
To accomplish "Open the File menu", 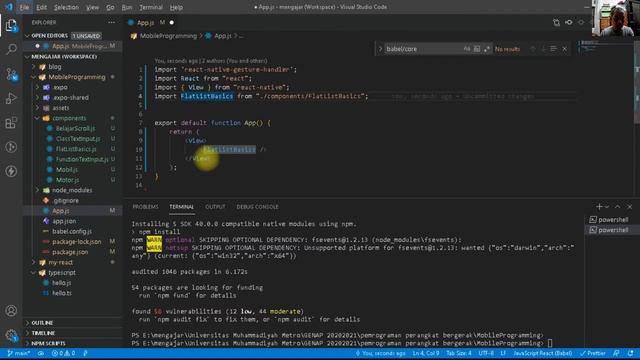I will [x=24, y=7].
